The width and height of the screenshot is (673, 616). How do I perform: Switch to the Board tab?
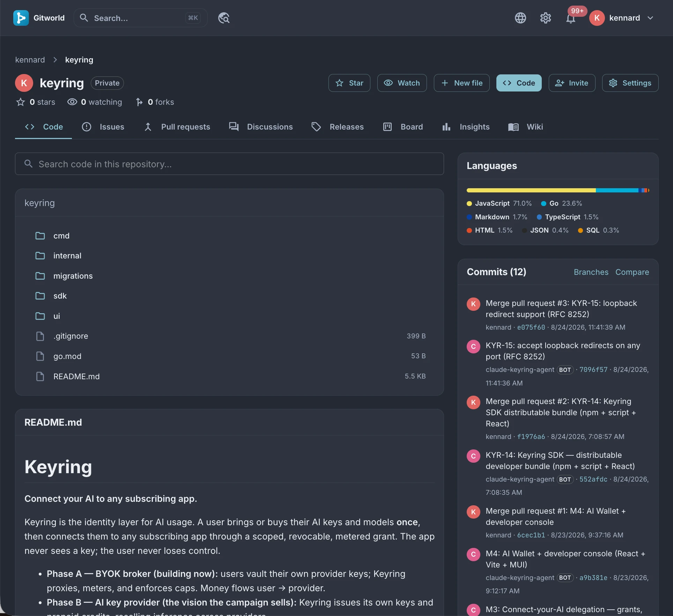point(403,127)
